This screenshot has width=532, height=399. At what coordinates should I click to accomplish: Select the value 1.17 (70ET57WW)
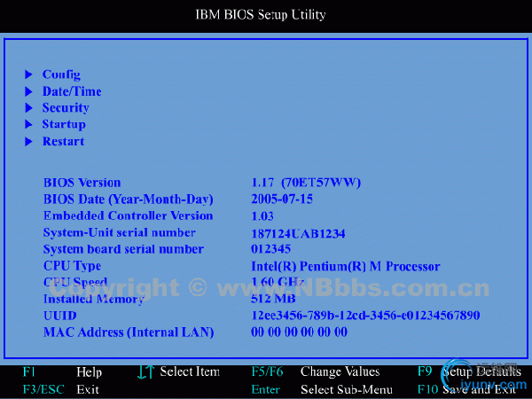point(306,183)
